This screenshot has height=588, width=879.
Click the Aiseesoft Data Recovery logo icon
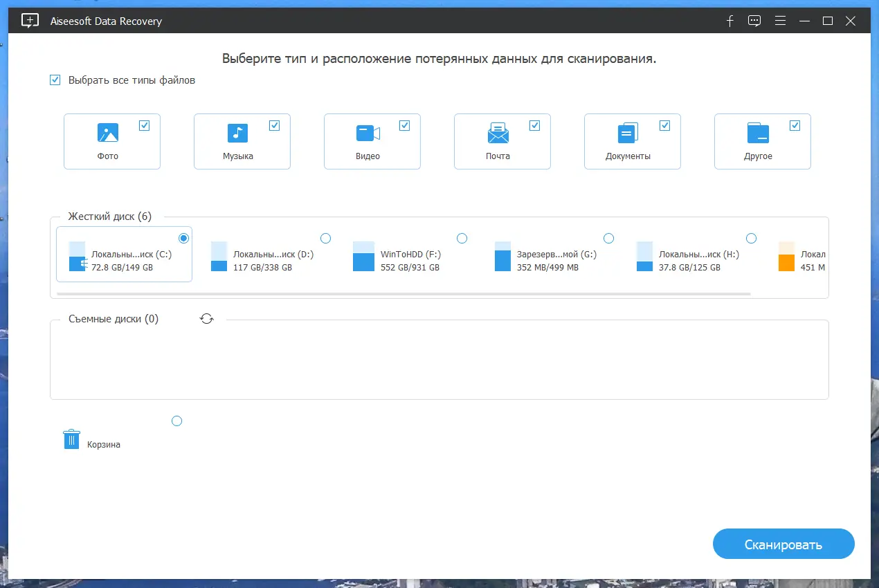pos(29,20)
